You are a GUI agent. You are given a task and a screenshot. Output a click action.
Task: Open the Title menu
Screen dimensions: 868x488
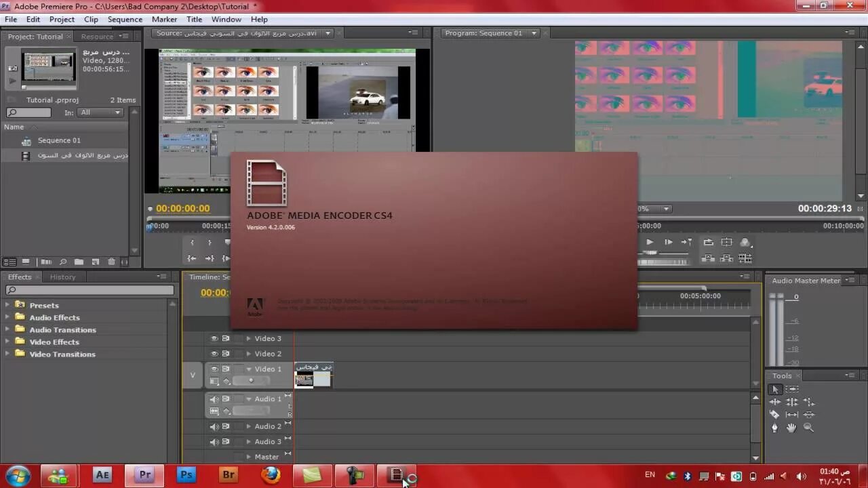194,19
